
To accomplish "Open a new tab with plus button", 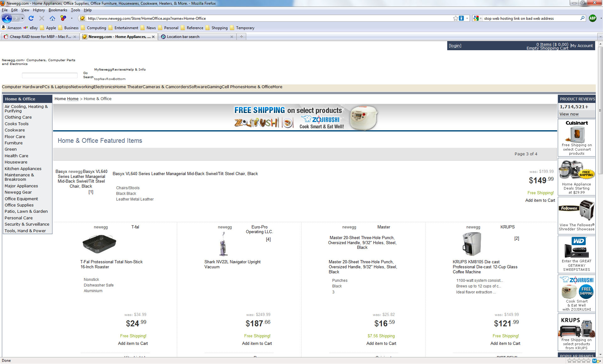I will tap(242, 37).
